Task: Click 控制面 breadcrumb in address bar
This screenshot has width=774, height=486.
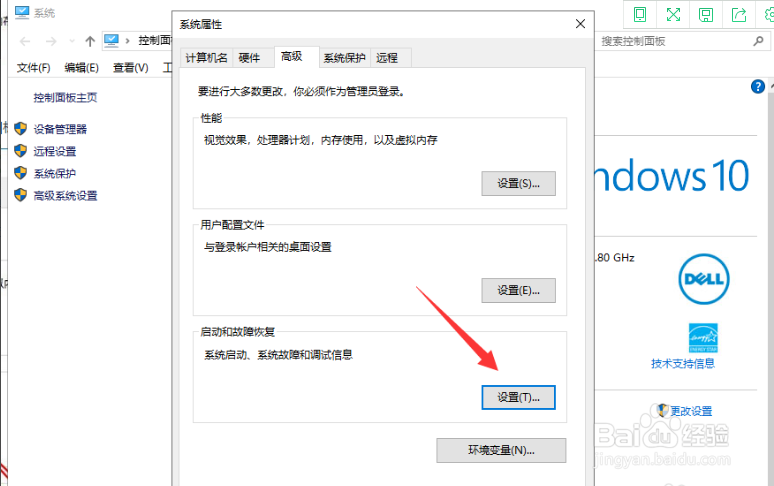Action: tap(155, 40)
